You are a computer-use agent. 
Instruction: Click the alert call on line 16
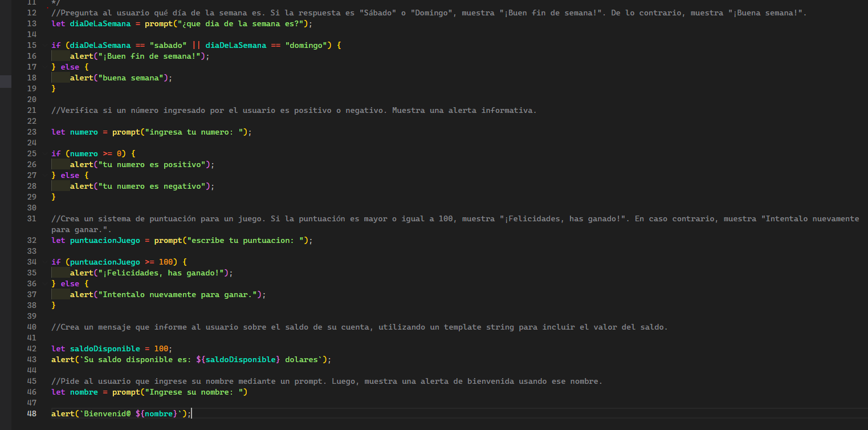point(140,56)
